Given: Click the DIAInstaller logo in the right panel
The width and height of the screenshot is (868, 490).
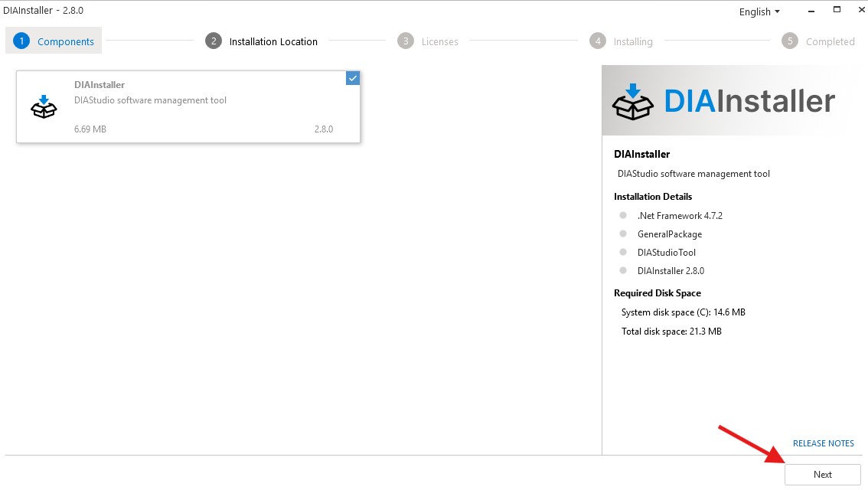Looking at the screenshot, I should pos(723,101).
